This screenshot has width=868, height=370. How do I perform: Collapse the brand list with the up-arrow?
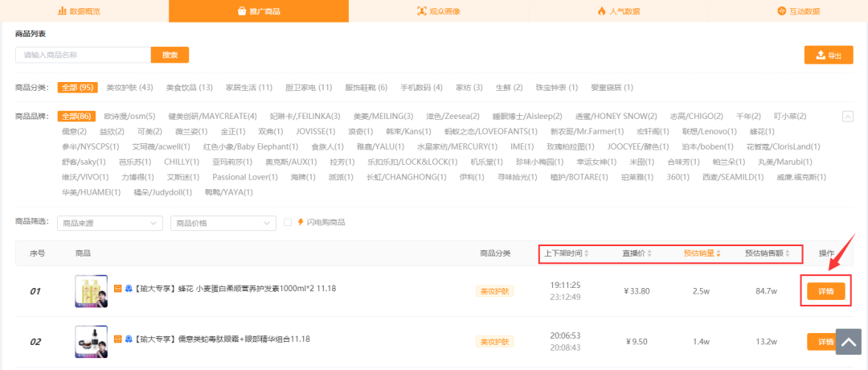coord(847,117)
